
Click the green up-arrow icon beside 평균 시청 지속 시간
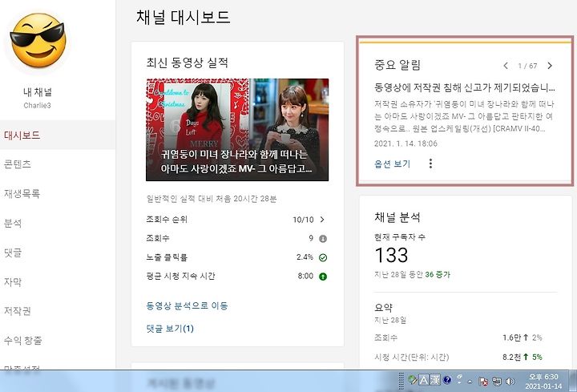tap(323, 277)
